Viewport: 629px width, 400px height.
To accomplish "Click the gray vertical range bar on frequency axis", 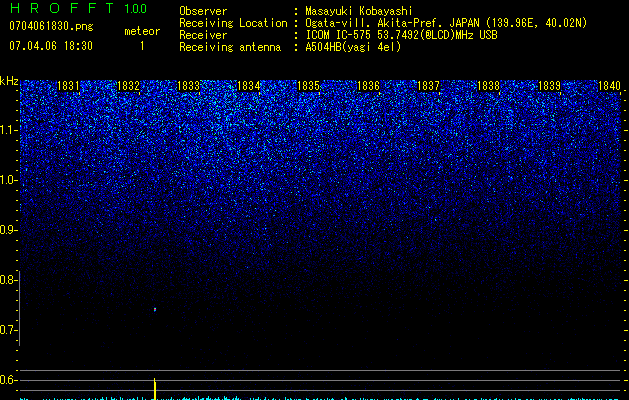I will (20, 308).
